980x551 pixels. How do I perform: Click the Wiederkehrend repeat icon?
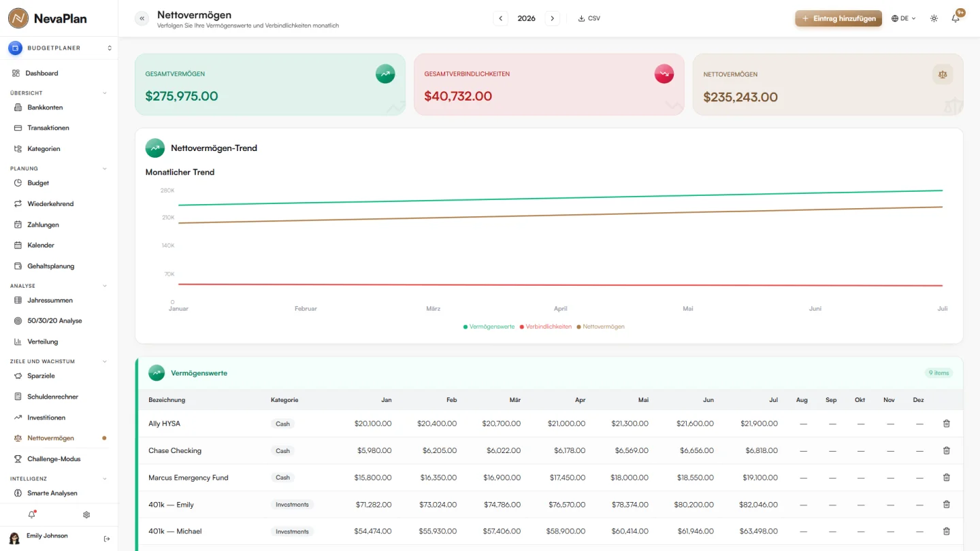click(x=18, y=203)
